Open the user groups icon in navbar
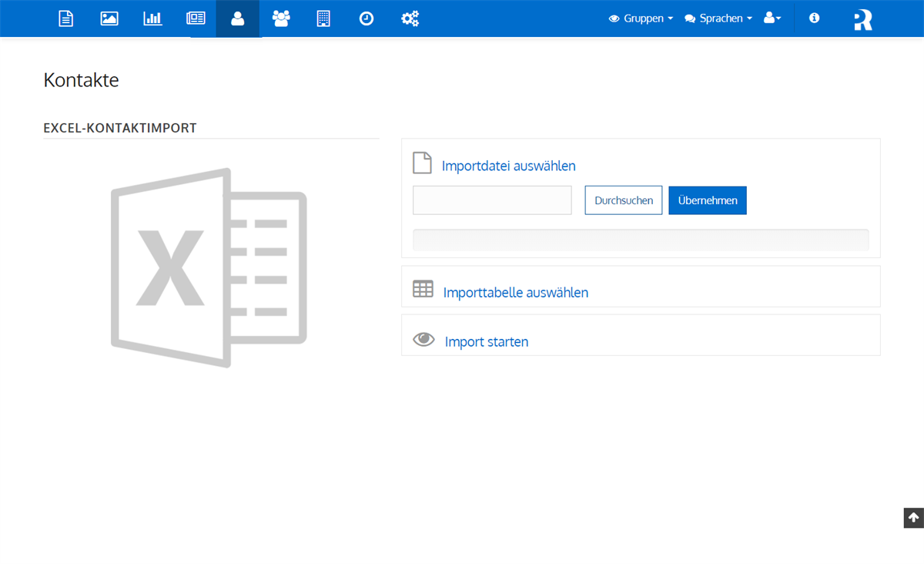Viewport: 924px width, 564px height. pos(281,18)
